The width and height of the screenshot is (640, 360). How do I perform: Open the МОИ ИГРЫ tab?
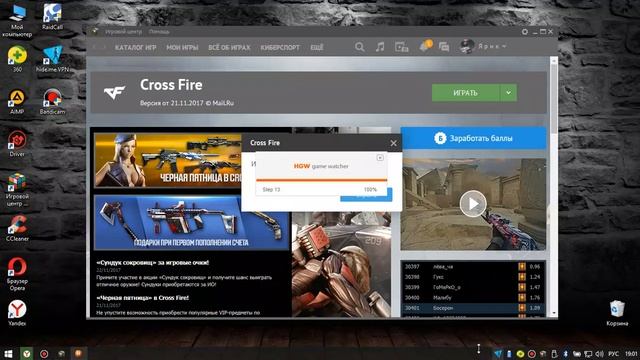tap(182, 47)
